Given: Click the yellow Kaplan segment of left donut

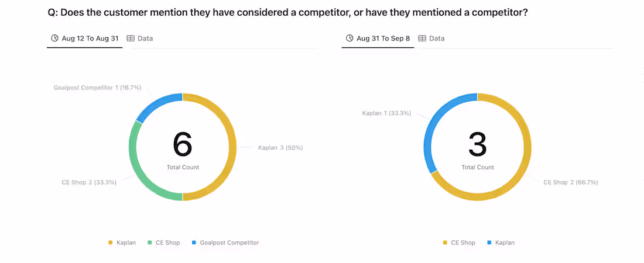Looking at the screenshot, I should (x=233, y=147).
